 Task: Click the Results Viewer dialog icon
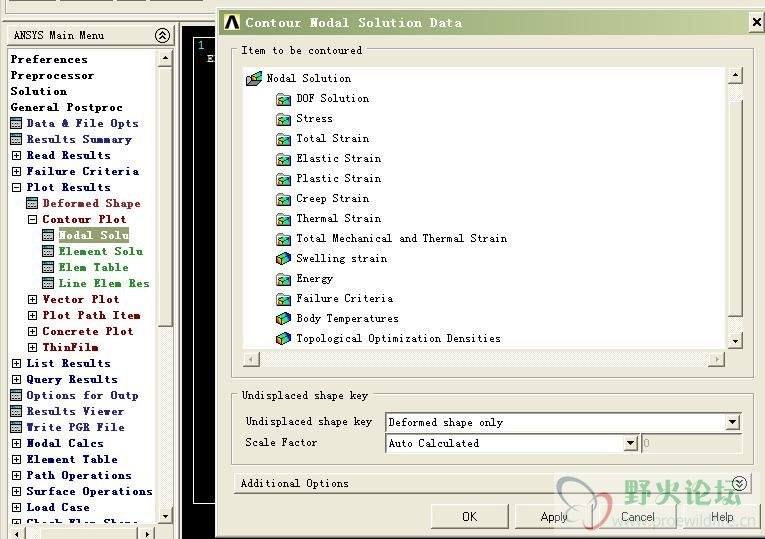coord(16,412)
